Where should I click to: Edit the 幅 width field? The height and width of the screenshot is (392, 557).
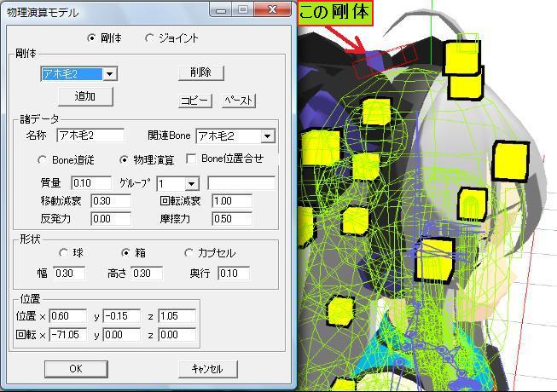click(x=69, y=274)
